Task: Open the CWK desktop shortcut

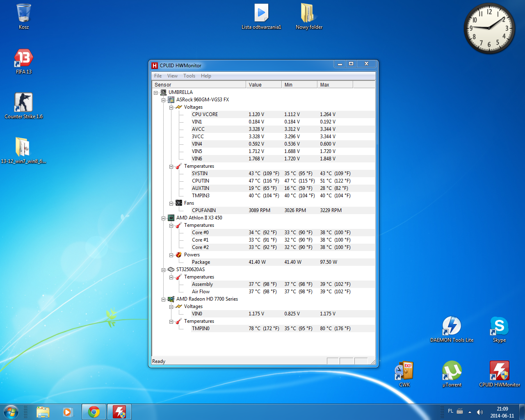Action: [x=404, y=371]
